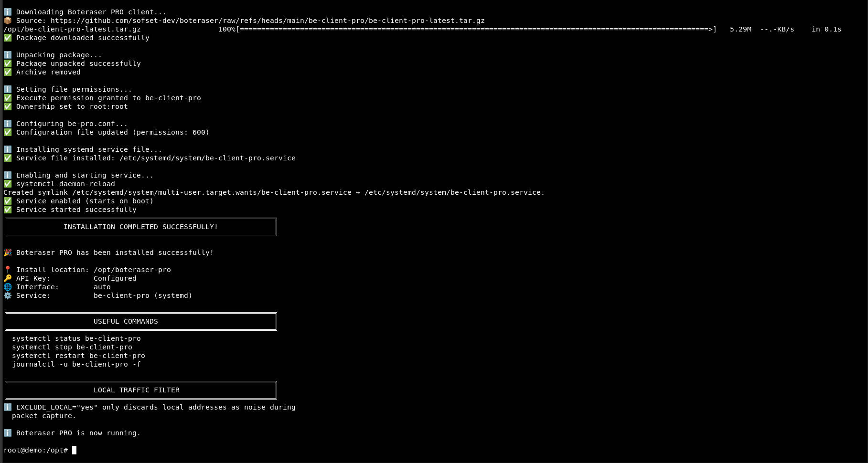The height and width of the screenshot is (463, 868).
Task: Click the "/opt/boteraser-pro" install location value
Action: click(132, 270)
